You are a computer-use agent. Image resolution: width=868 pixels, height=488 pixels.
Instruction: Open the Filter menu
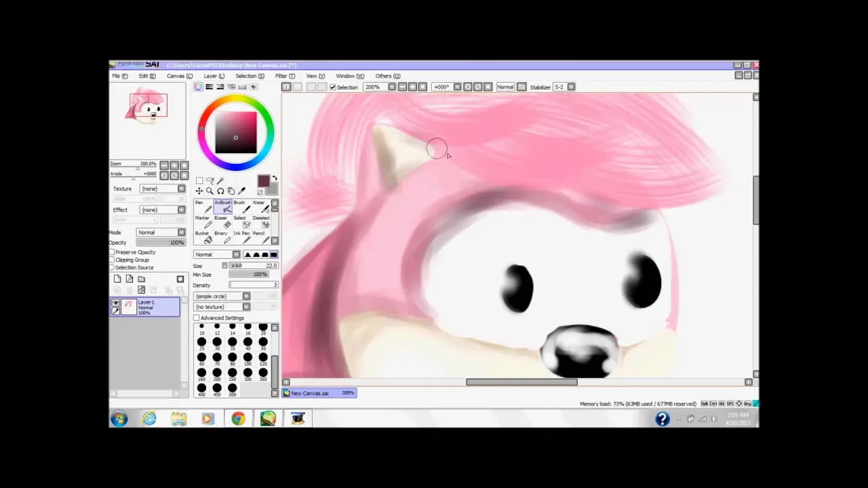[284, 75]
